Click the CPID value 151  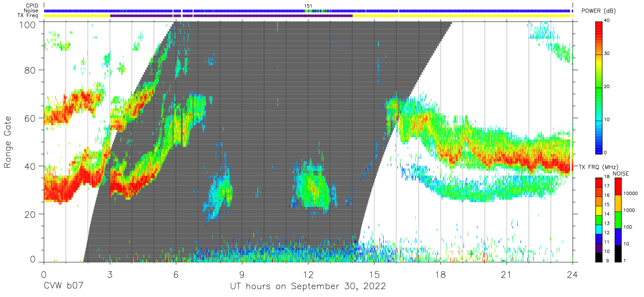(308, 6)
